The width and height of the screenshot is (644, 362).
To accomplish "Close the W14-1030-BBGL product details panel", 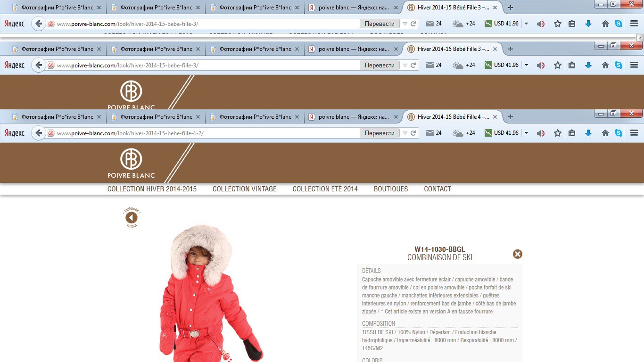I will [518, 254].
